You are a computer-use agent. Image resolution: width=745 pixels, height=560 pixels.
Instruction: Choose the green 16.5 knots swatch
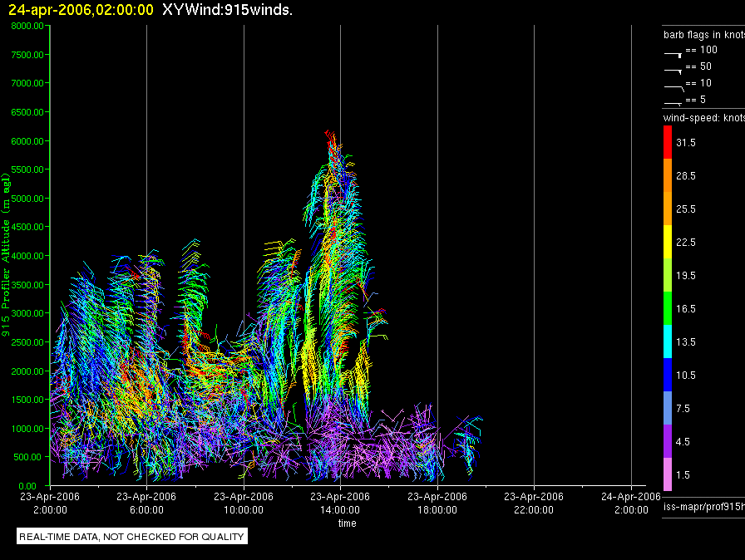click(667, 308)
